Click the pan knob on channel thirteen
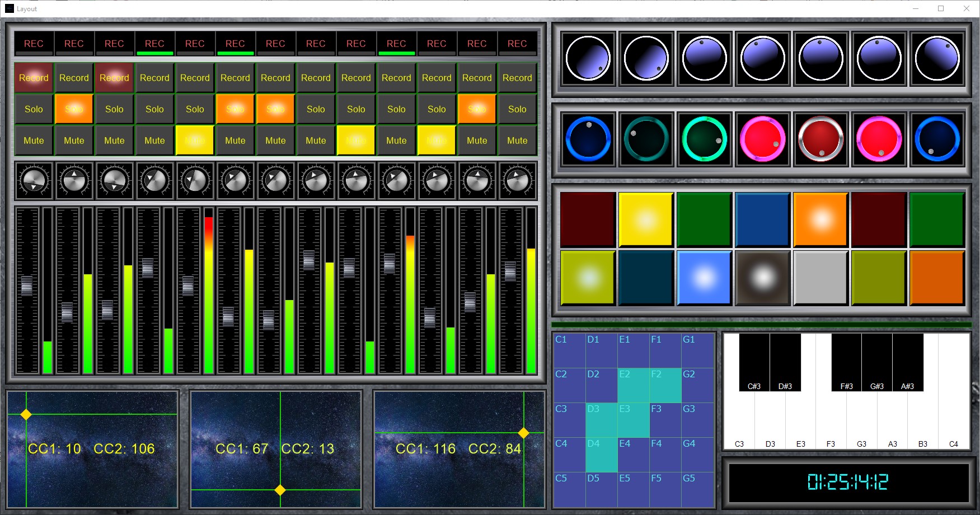This screenshot has width=980, height=515. click(x=517, y=181)
